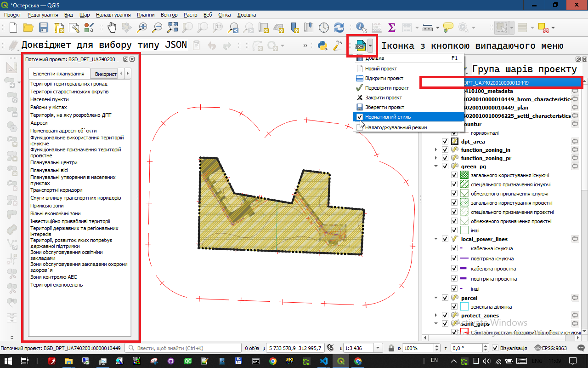Click the EPSG:9863 projection button

551,348
